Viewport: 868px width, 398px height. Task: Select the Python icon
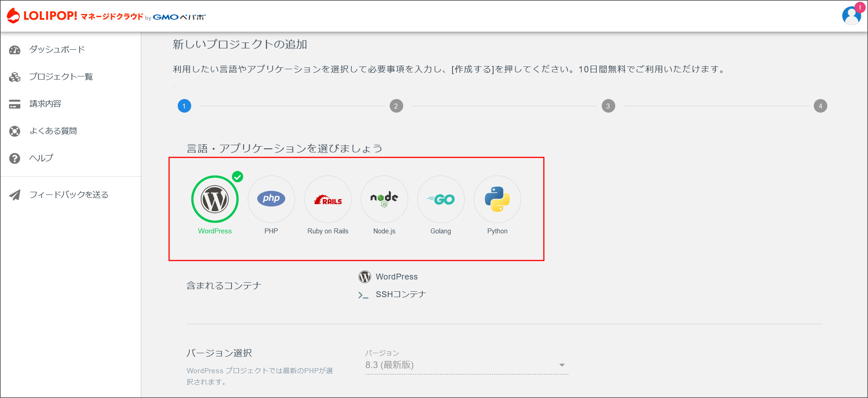[x=497, y=199]
